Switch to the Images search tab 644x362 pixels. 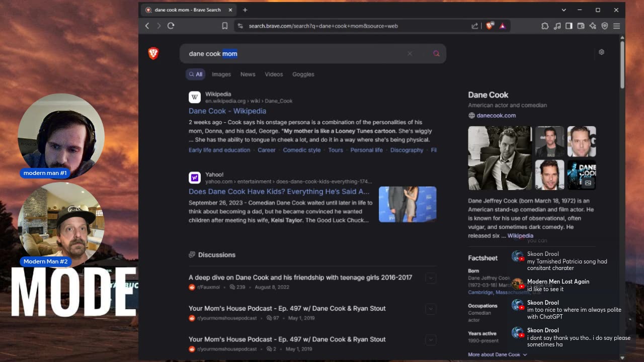tap(221, 74)
